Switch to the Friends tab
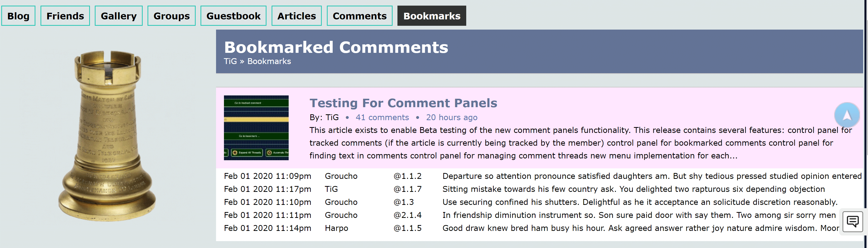Viewport: 868px width, 248px height. pos(65,16)
